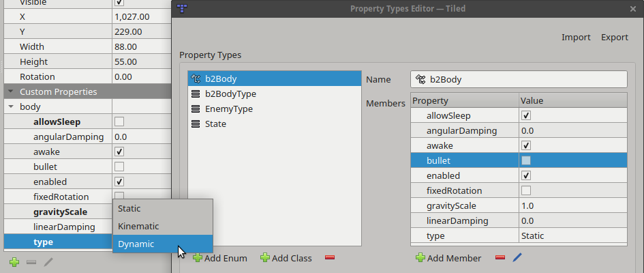The width and height of the screenshot is (644, 273).
Task: Click the Add Member button label
Action: pos(454,258)
